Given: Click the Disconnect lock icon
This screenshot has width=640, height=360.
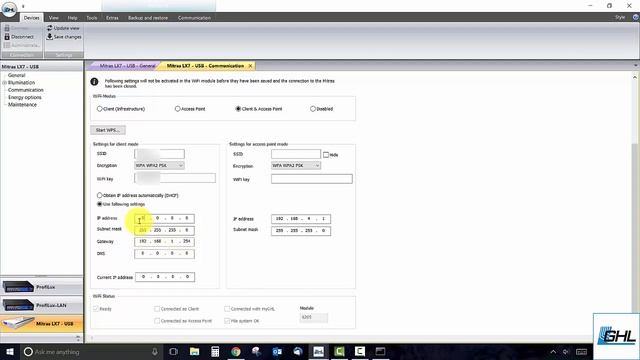Looking at the screenshot, I should pos(7,37).
